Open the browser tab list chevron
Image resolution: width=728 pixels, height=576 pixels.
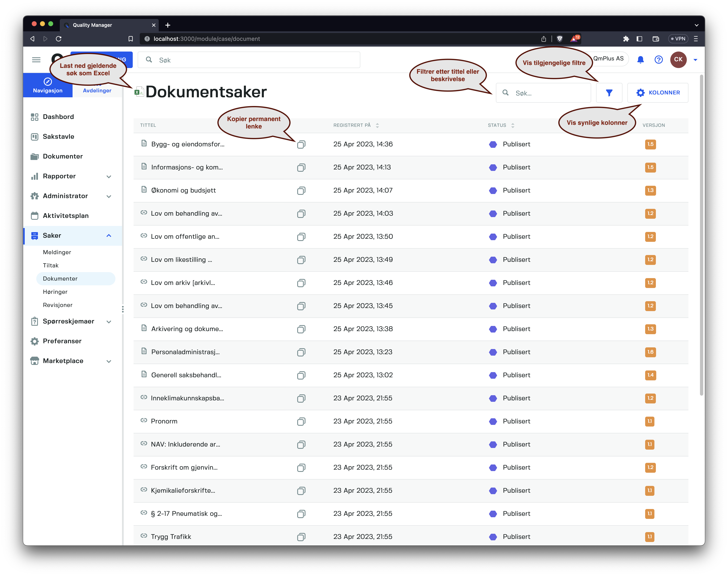(x=696, y=25)
